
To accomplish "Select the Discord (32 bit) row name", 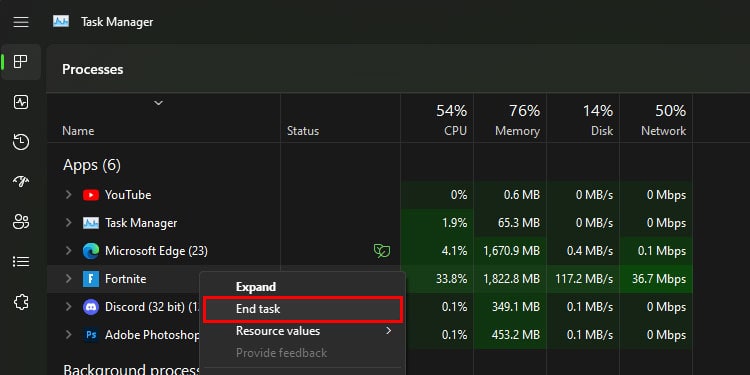I will pyautogui.click(x=153, y=307).
